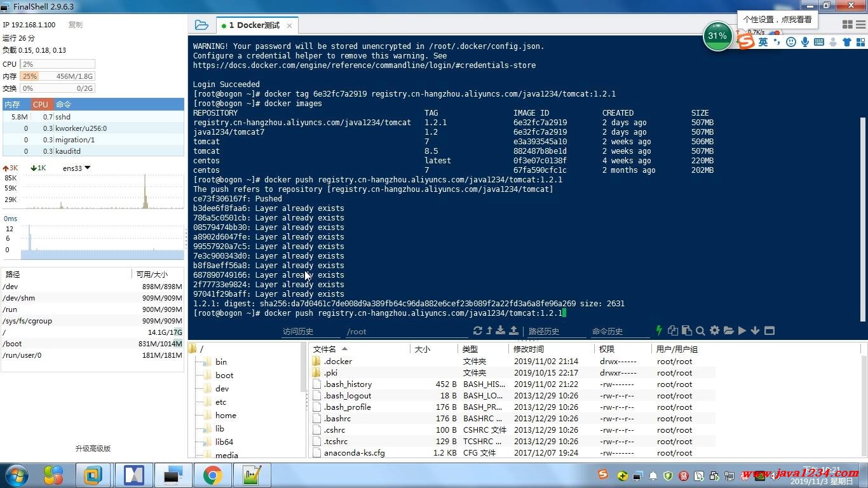Open Sogou emoji smiley panel
The image size is (868, 488).
(x=791, y=42)
